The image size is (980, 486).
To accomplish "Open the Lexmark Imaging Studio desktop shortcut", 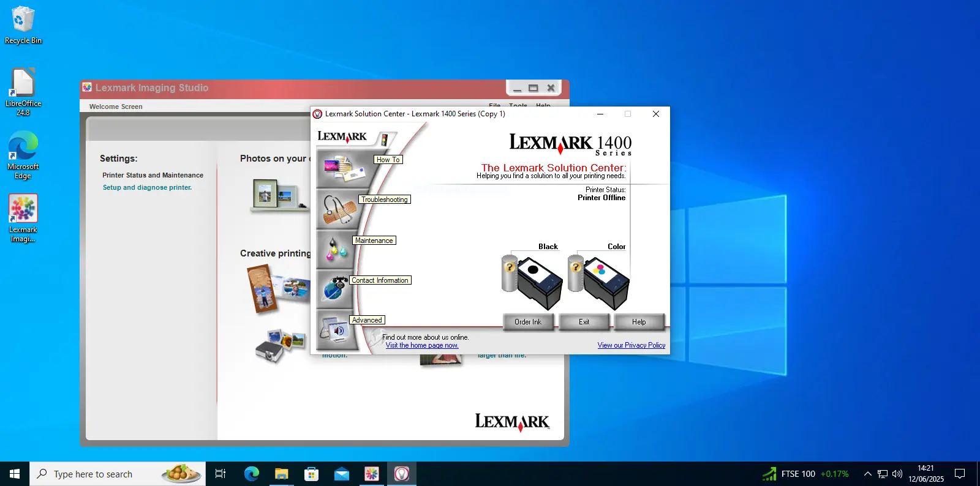I will (x=23, y=219).
